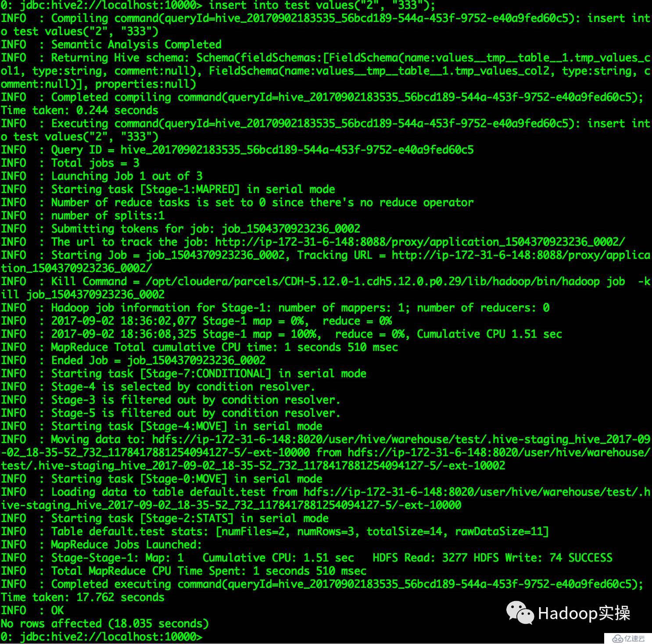The width and height of the screenshot is (652, 644).
Task: Click the '18:36:08,325 Stage-1 map = 100%' line
Action: [281, 334]
